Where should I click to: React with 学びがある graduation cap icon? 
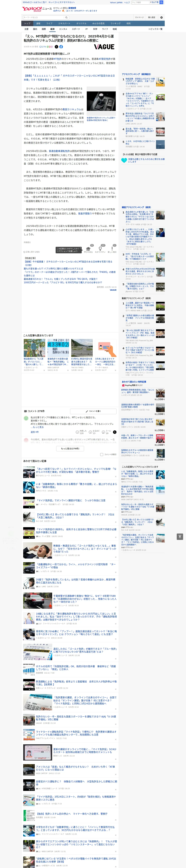tap(88, 249)
